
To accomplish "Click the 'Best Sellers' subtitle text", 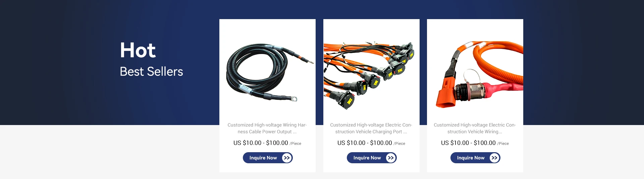I will tap(151, 72).
